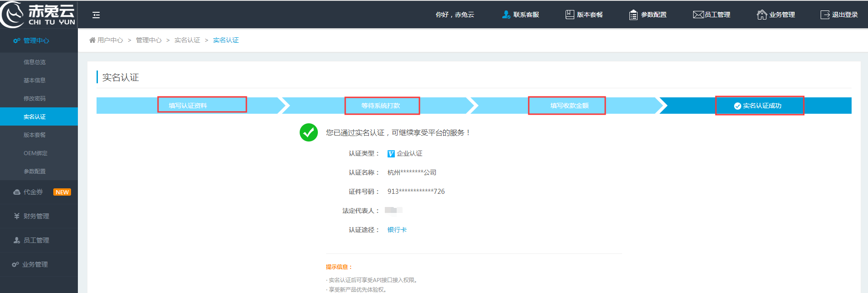This screenshot has height=293, width=868.
Task: Open the 代金券 NEW sidebar item
Action: (x=33, y=192)
